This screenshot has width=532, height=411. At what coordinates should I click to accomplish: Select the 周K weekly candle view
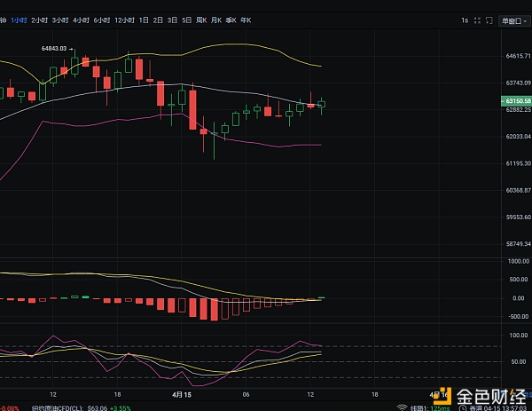click(x=201, y=20)
